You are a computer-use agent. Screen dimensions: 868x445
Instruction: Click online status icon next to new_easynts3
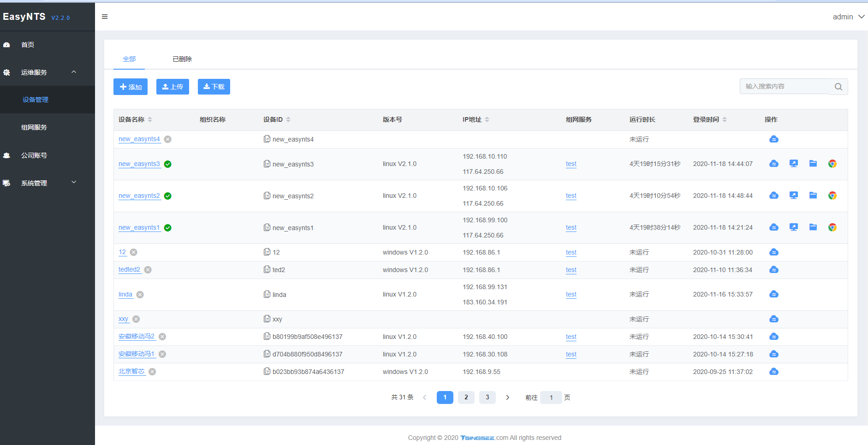tap(168, 164)
